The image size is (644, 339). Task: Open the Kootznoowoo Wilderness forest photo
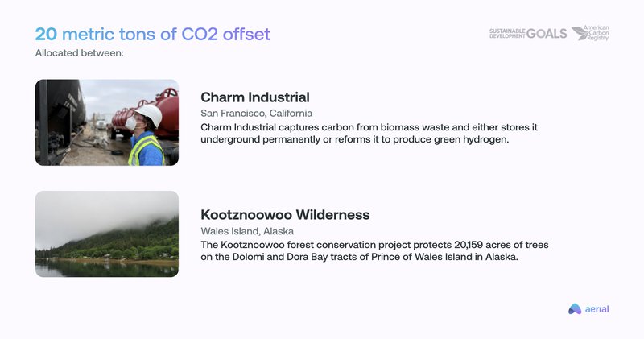[x=107, y=234]
